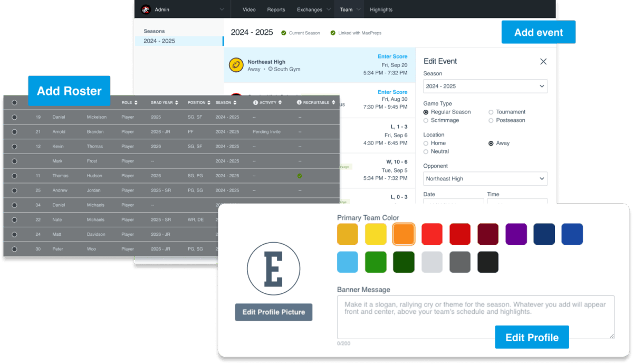This screenshot has width=633, height=364.
Task: Expand the Admin account dropdown
Action: tap(222, 9)
